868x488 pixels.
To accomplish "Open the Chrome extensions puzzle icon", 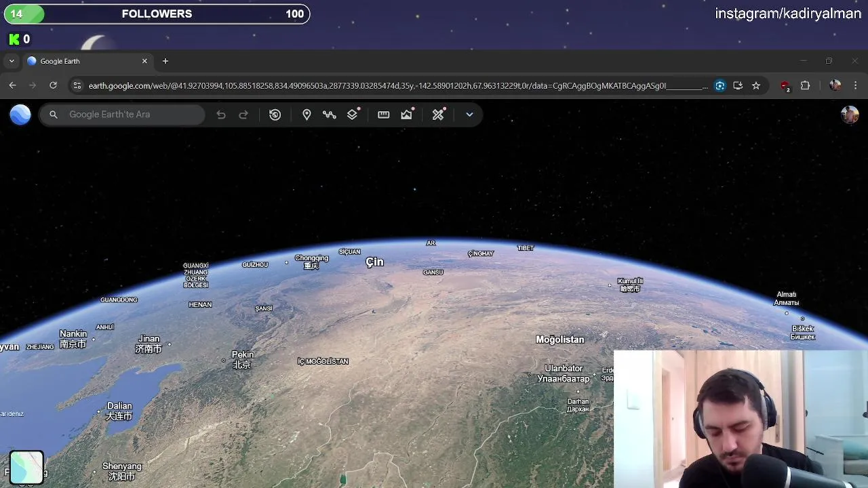I will tap(806, 85).
